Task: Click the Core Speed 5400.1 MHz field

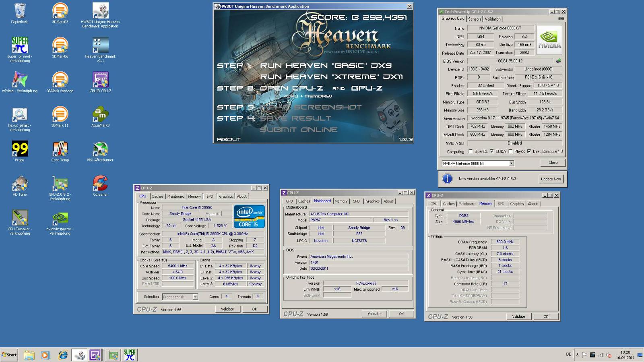Action: tap(178, 266)
